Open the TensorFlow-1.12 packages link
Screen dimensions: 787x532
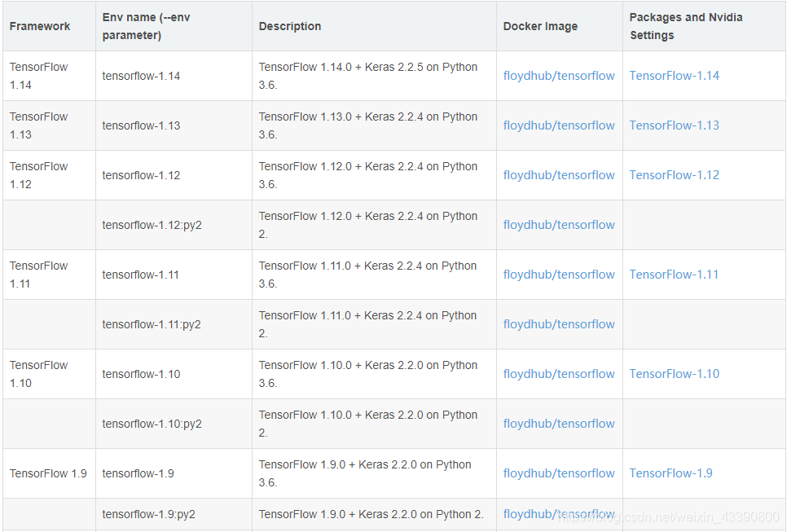[674, 175]
